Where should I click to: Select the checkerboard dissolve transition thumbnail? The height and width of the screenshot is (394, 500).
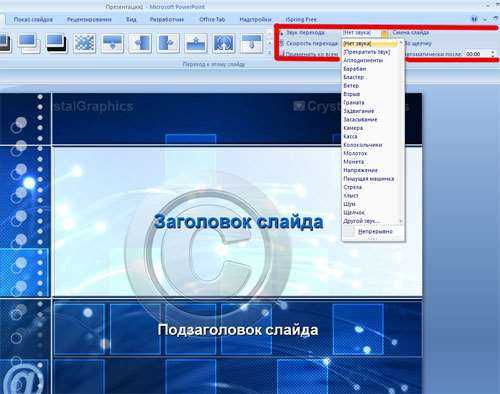point(84,44)
